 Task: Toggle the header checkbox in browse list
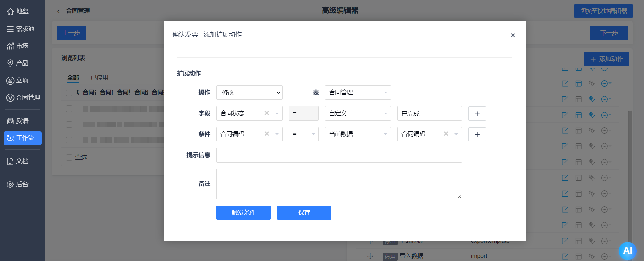coord(69,93)
